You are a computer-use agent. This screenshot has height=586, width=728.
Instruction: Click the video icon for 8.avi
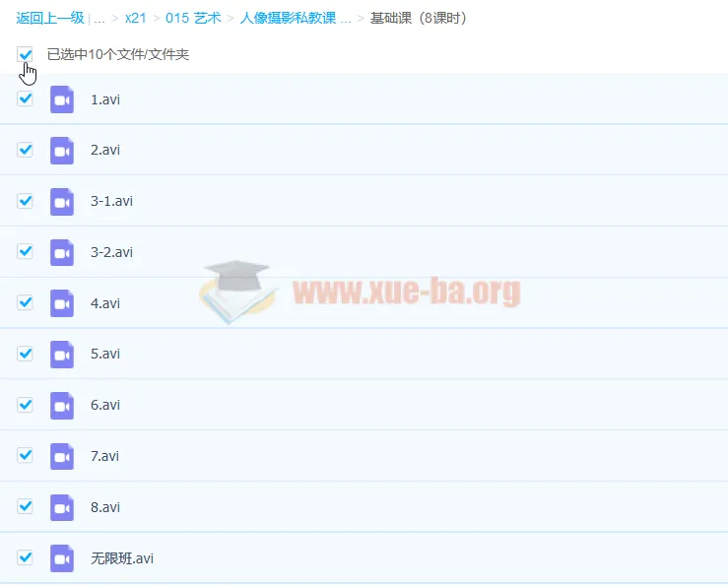click(62, 507)
